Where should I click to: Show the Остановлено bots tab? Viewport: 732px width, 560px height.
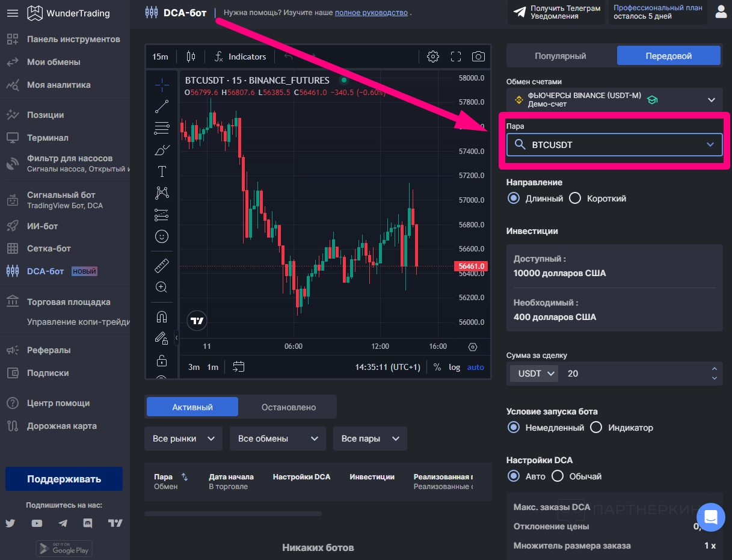pos(289,407)
